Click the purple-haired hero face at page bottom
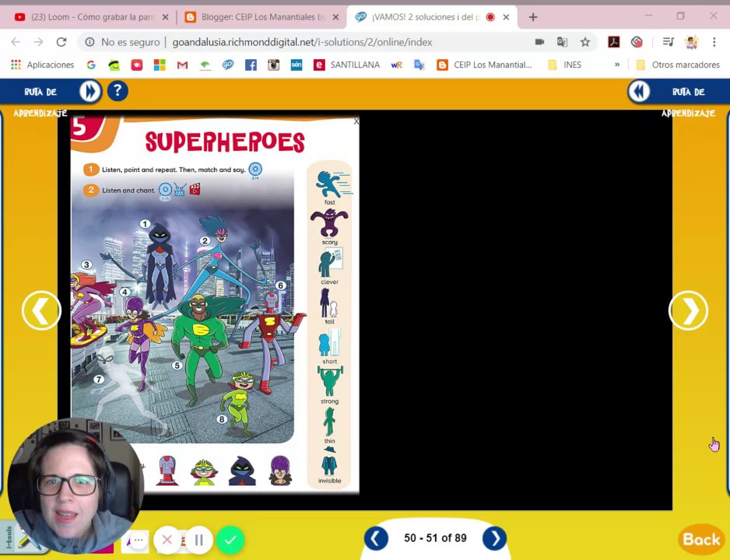 tap(280, 471)
